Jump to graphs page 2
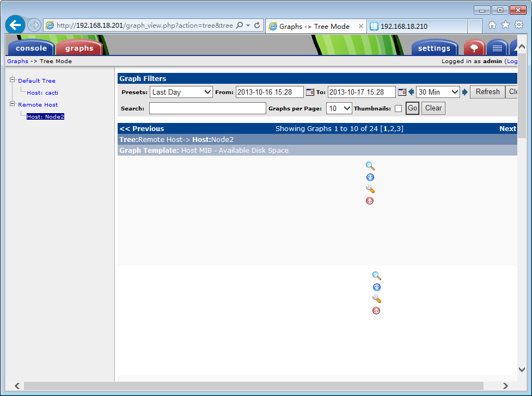This screenshot has height=396, width=532. click(x=392, y=129)
